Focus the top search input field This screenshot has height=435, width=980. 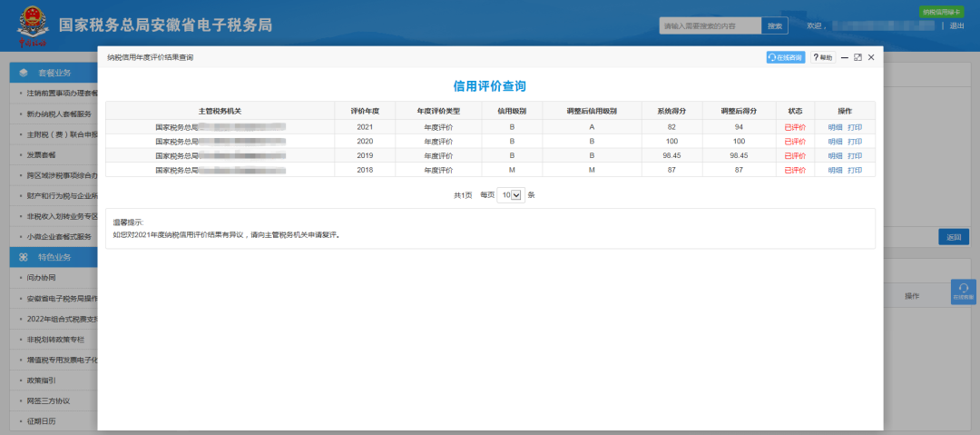click(x=710, y=25)
